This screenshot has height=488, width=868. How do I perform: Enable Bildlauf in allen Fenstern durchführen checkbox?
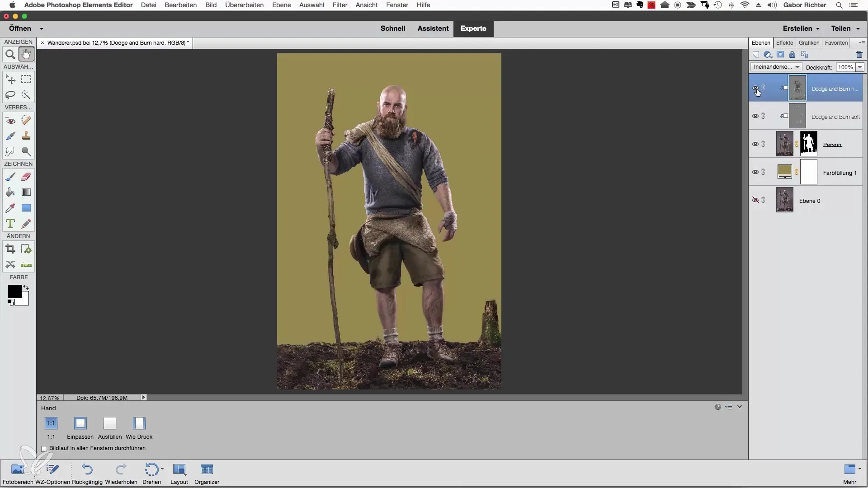(44, 449)
